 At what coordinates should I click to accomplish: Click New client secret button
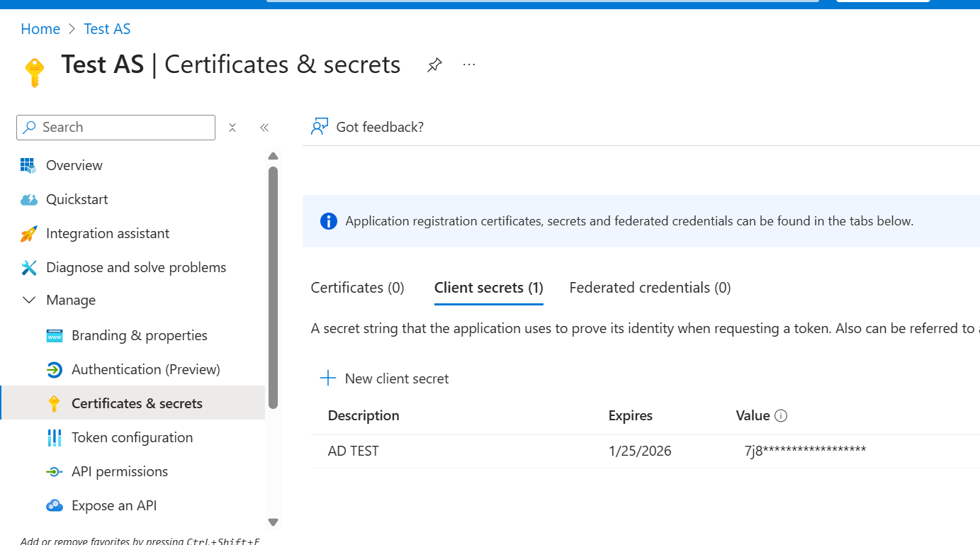point(385,378)
